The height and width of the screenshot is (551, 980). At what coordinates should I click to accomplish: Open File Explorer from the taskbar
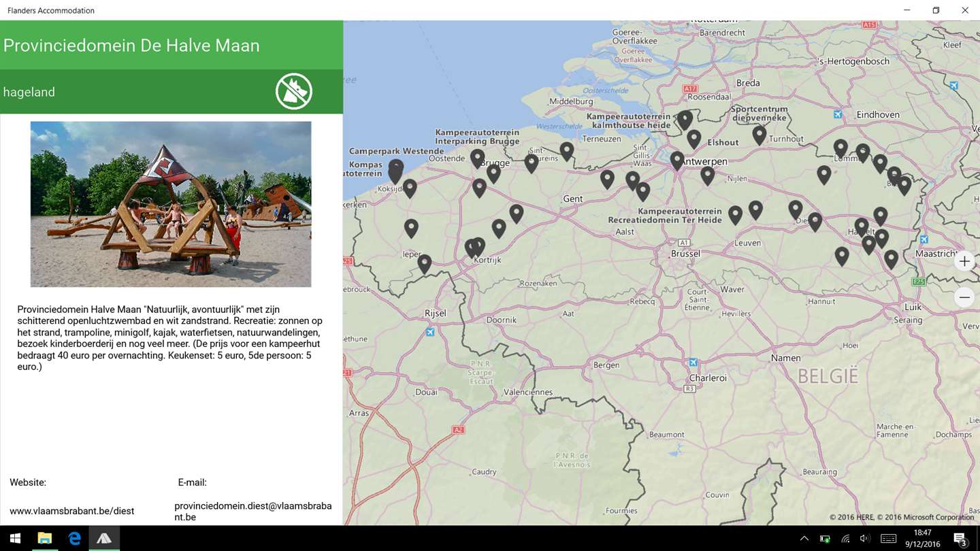[45, 538]
